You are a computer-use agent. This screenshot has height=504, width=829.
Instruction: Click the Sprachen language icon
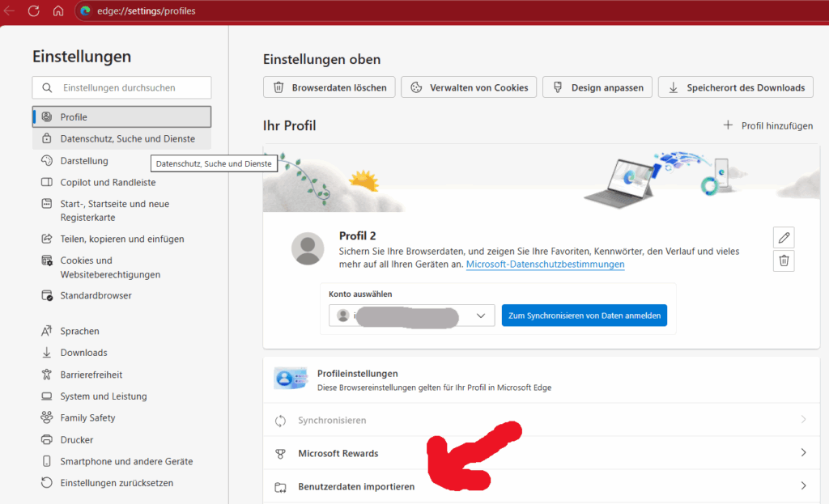click(47, 331)
